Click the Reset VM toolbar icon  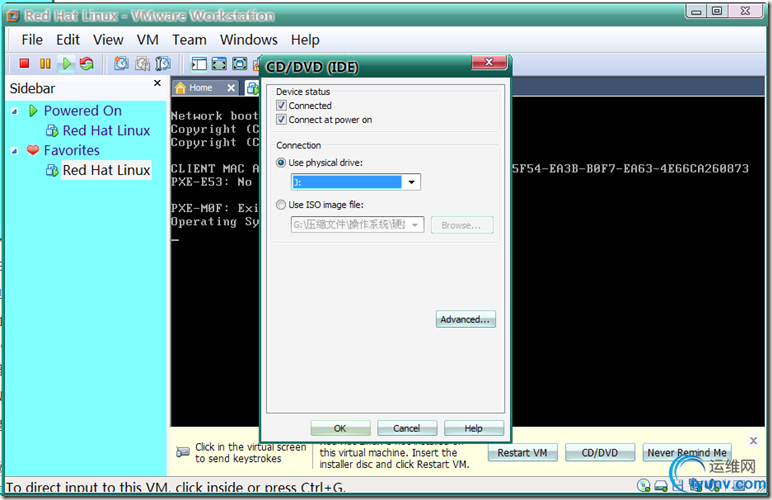(x=87, y=63)
